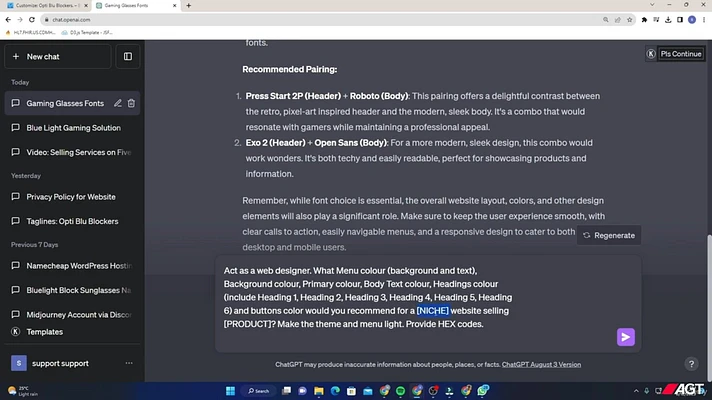Open the help question mark icon
The width and height of the screenshot is (712, 400).
click(x=691, y=364)
